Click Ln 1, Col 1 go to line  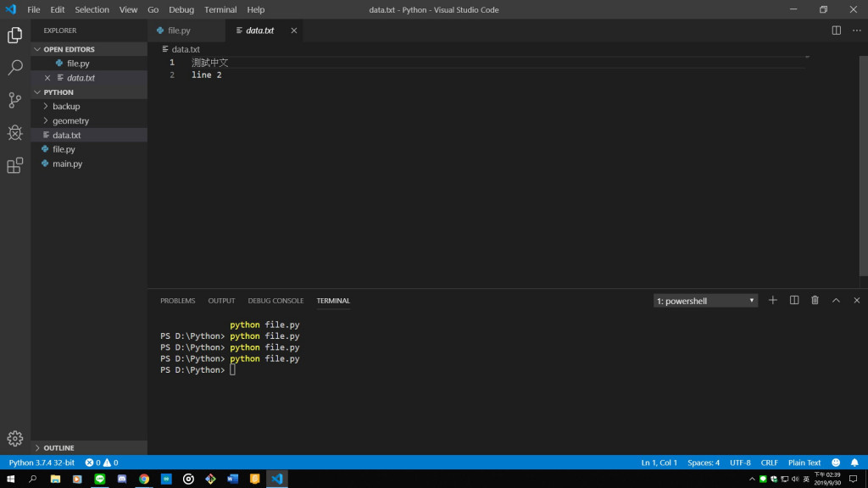(659, 463)
